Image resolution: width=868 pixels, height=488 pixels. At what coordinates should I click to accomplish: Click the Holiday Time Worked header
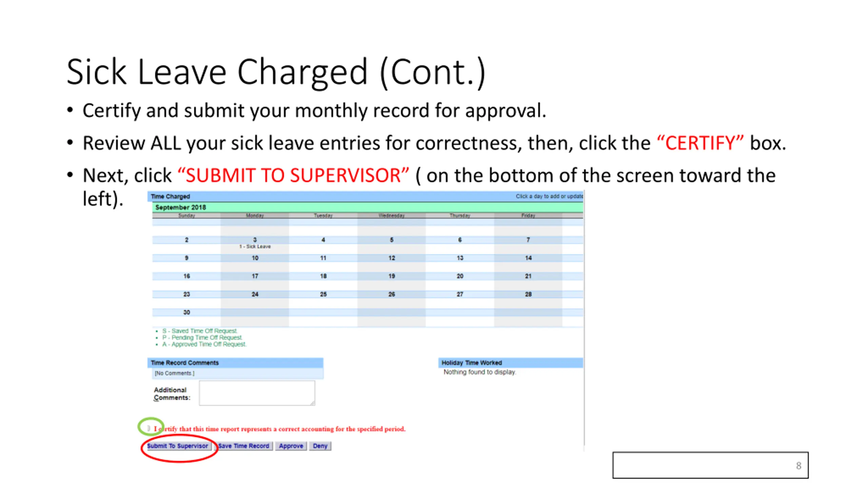[510, 363]
